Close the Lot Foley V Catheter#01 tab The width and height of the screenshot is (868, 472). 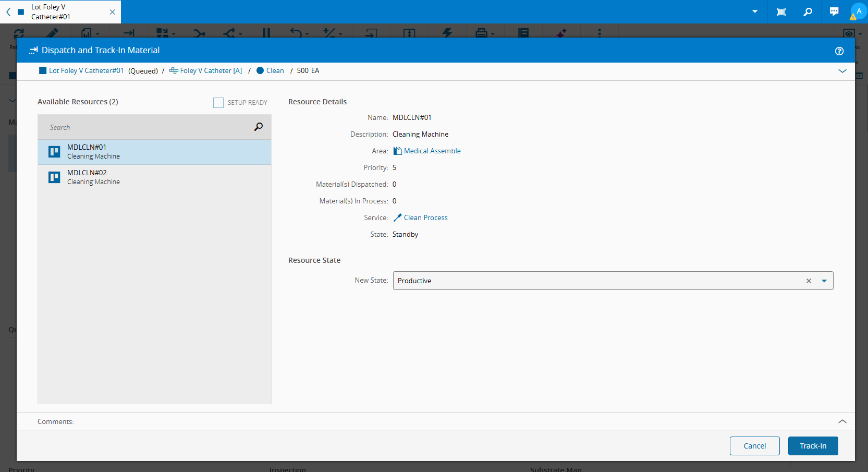pos(112,12)
